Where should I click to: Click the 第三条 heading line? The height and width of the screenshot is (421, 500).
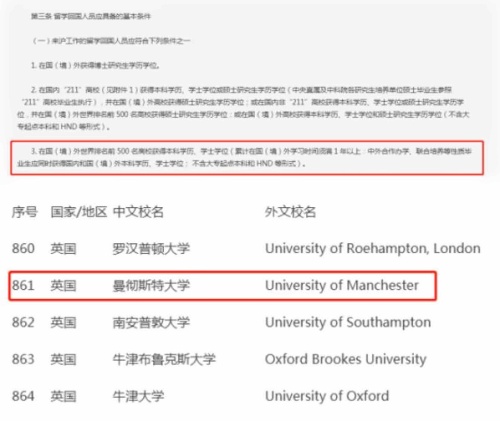pyautogui.click(x=91, y=16)
